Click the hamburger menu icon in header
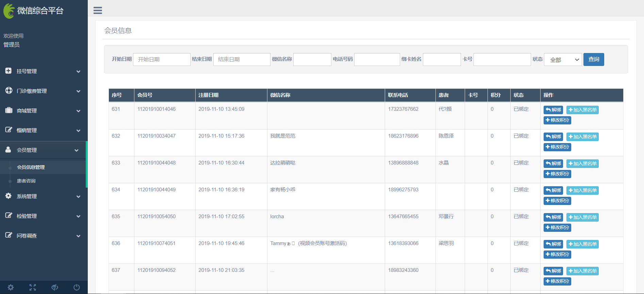Viewport: 644px width, 294px height. point(98,11)
